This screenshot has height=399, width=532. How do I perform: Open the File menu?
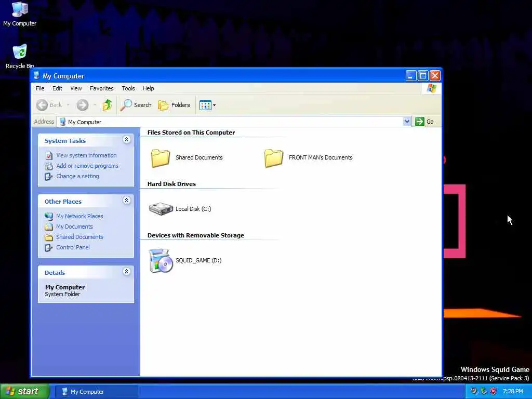coord(40,88)
